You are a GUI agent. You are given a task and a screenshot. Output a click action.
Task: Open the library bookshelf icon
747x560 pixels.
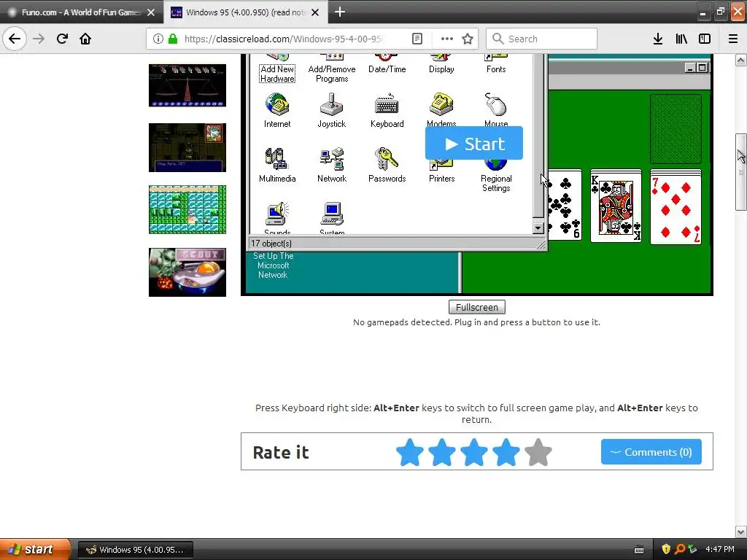click(681, 39)
